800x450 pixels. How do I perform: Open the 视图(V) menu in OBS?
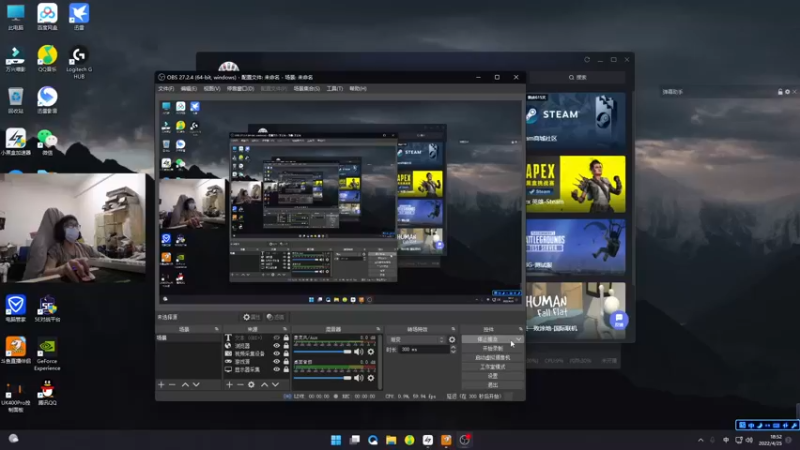click(x=212, y=88)
